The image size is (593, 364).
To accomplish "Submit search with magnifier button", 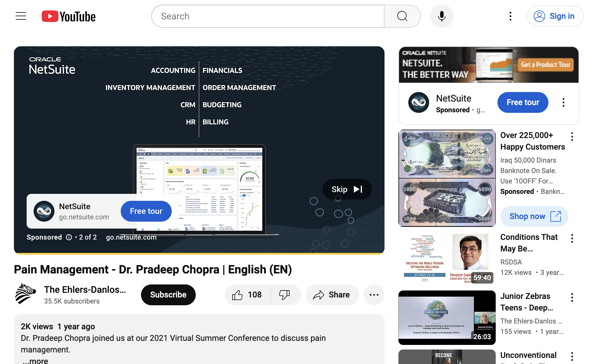I will (402, 16).
